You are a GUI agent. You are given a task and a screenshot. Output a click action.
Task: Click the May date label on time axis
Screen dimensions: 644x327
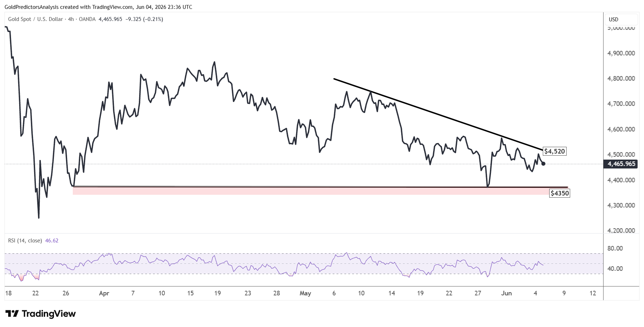click(x=305, y=294)
